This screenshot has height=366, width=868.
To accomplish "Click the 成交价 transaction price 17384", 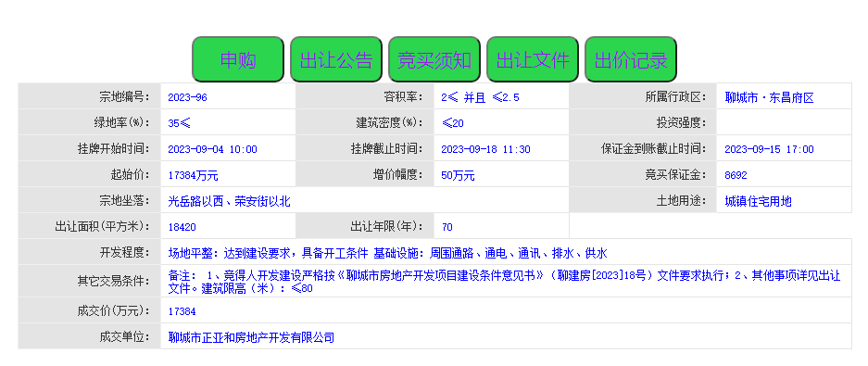I will (182, 311).
